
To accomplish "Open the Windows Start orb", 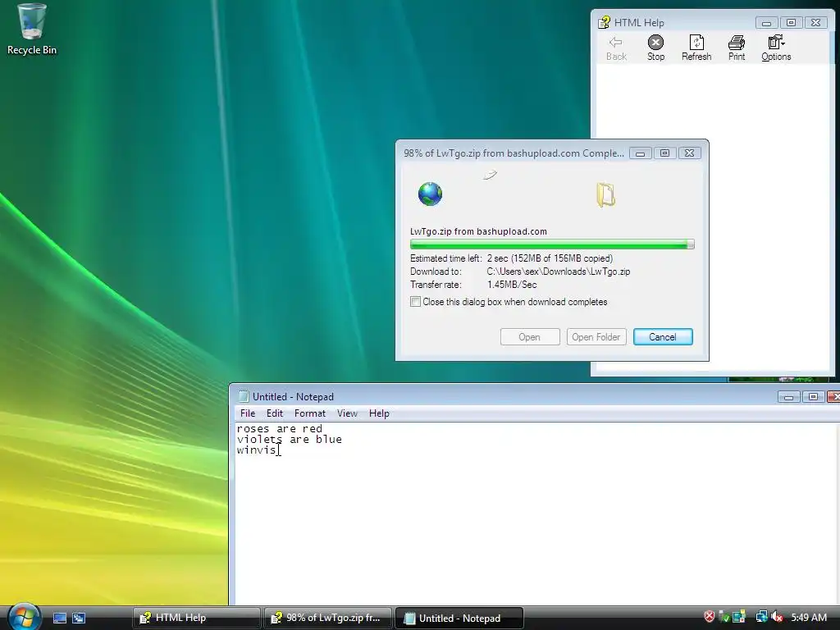I will point(23,617).
